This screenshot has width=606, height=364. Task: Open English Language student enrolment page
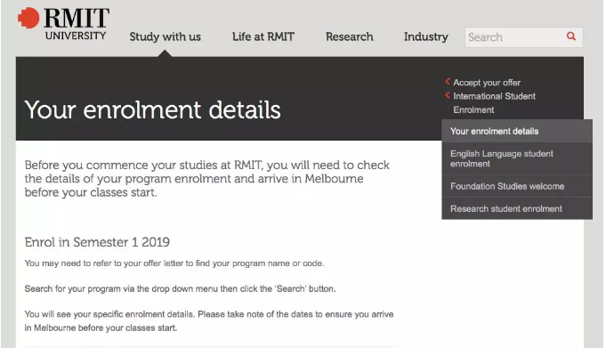pyautogui.click(x=501, y=158)
